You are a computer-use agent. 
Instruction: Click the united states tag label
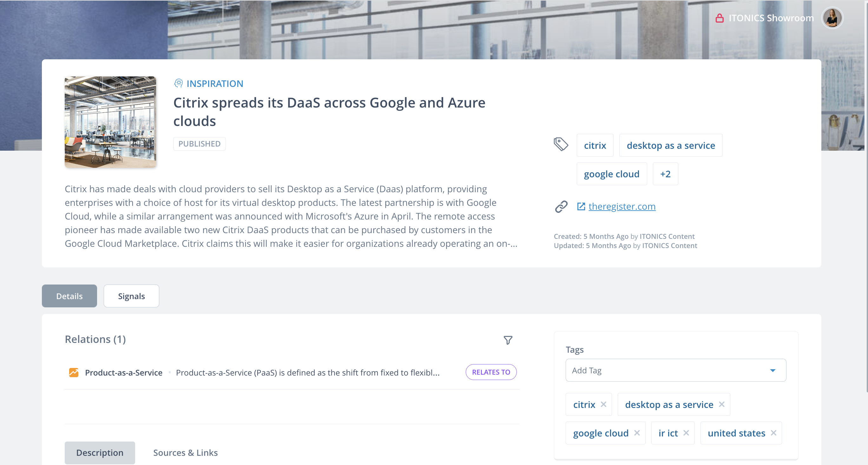pos(736,433)
